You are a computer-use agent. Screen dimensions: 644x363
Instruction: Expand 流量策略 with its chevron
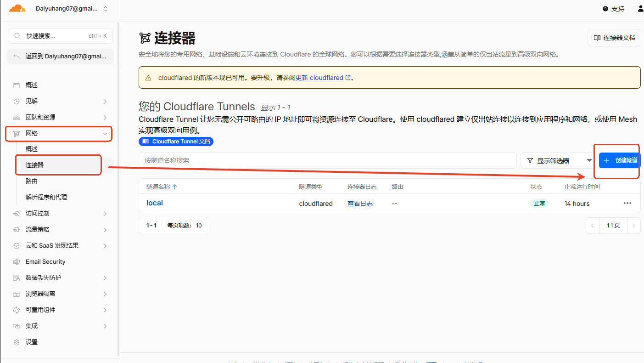[x=105, y=230]
